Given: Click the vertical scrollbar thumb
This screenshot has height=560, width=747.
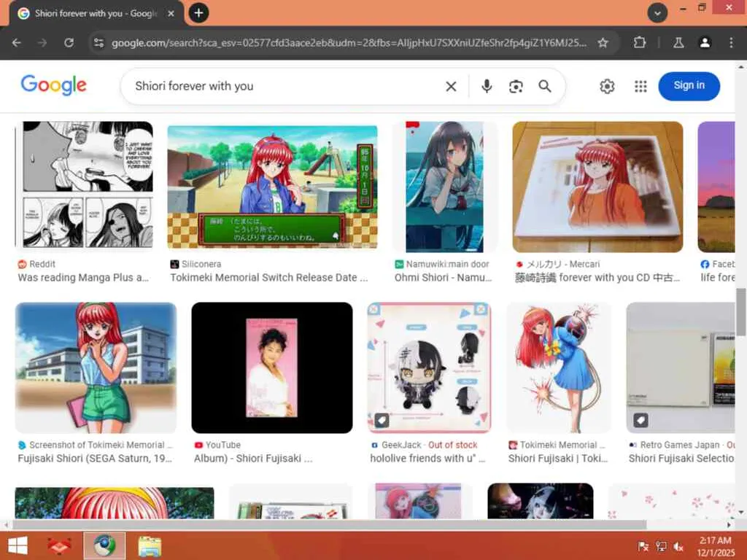Looking at the screenshot, I should 741,312.
